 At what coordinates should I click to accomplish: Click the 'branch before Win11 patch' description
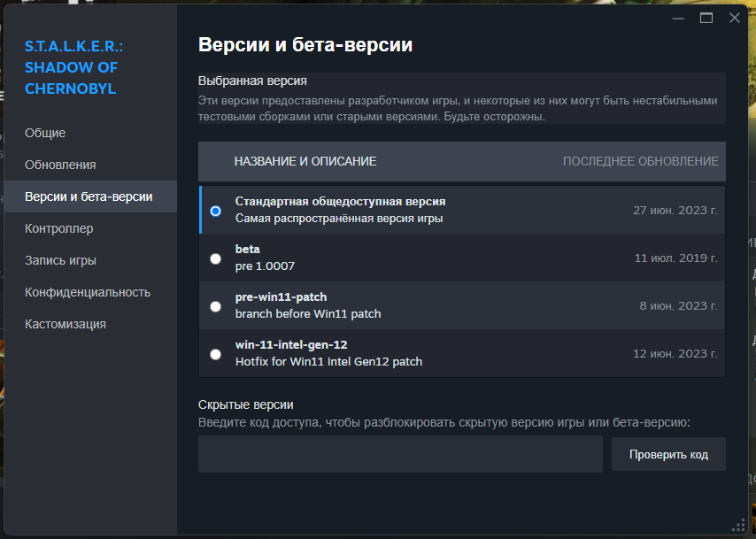tap(308, 314)
